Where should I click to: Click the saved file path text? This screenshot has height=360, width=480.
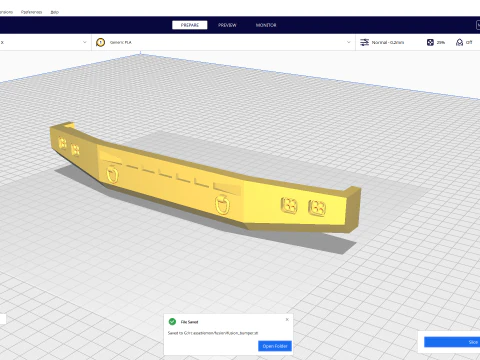213,333
